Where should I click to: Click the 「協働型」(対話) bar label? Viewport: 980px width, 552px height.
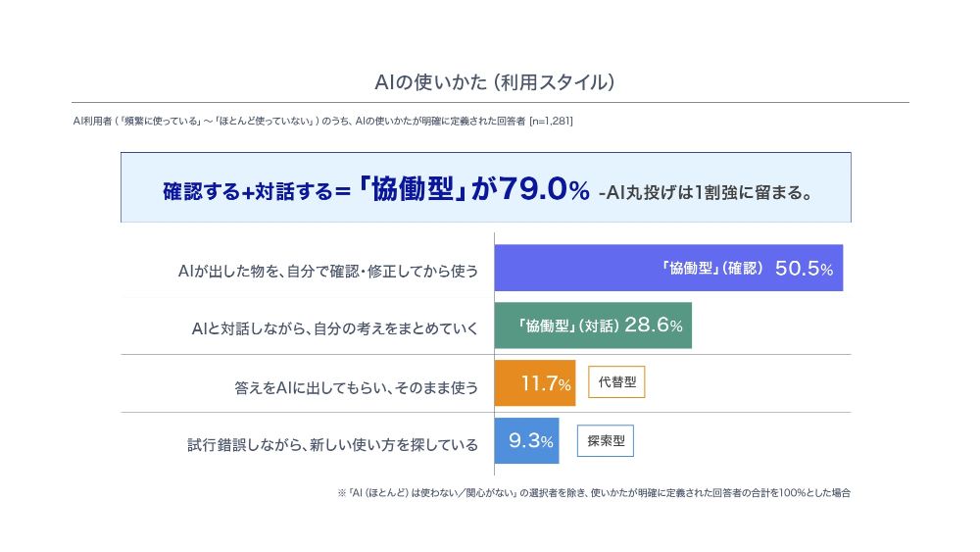click(x=568, y=326)
